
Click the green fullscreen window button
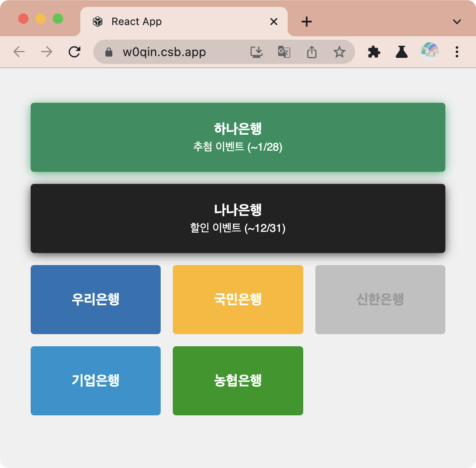pos(58,19)
